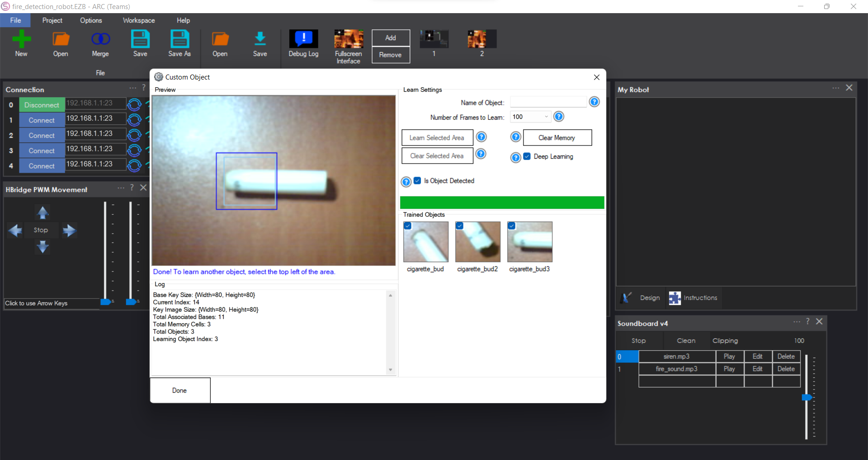Click the Soundboard volume slider

coord(808,398)
